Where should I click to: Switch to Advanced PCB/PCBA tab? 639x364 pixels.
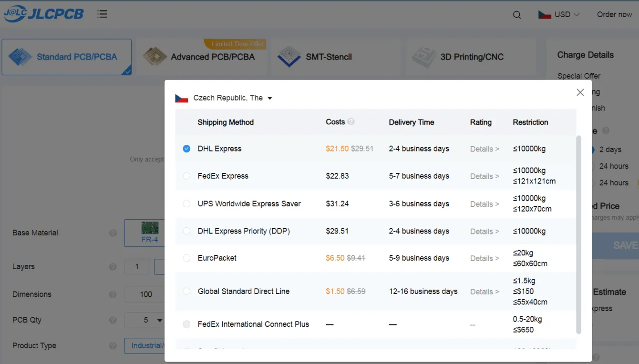201,57
